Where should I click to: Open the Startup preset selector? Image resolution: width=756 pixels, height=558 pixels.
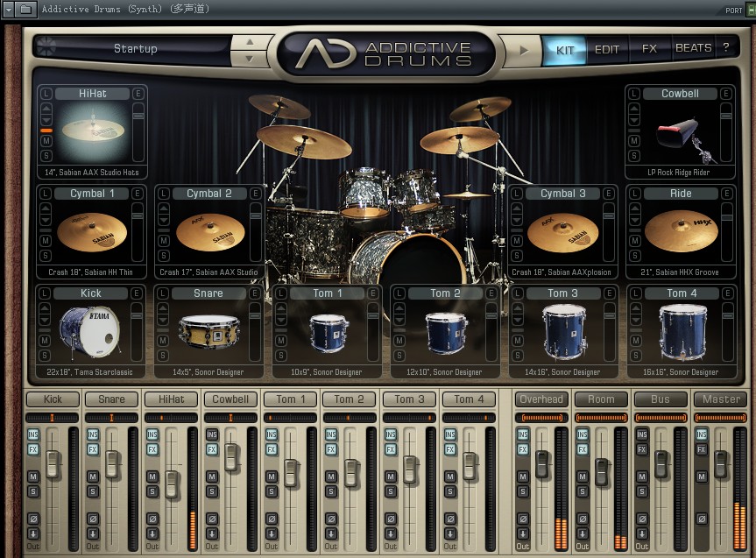(x=135, y=49)
